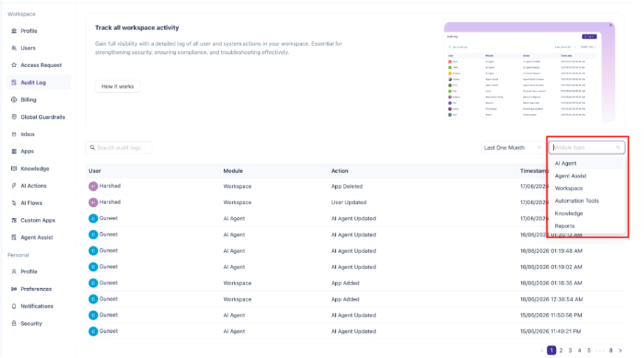Click the App Deleted action cell

347,187
